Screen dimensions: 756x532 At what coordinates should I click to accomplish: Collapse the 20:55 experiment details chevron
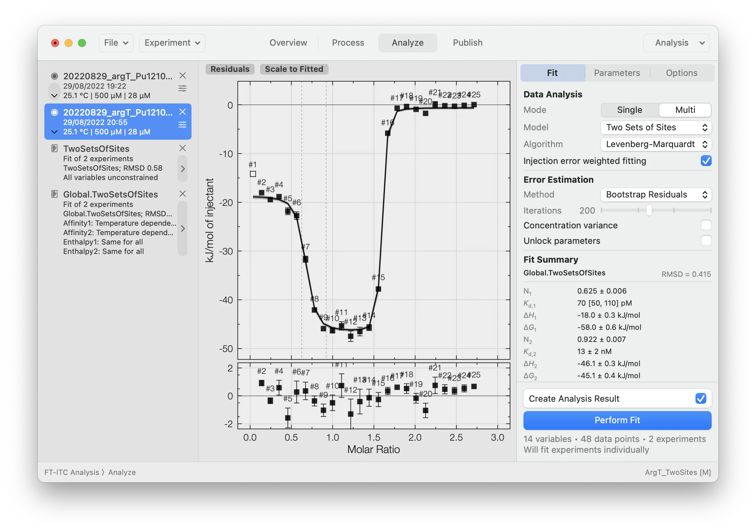pos(54,132)
